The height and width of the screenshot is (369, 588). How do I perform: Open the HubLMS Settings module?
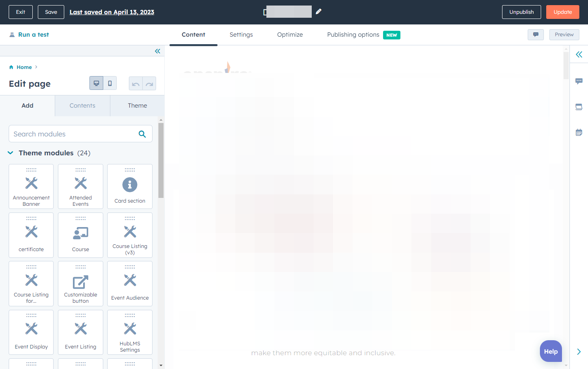pos(130,332)
